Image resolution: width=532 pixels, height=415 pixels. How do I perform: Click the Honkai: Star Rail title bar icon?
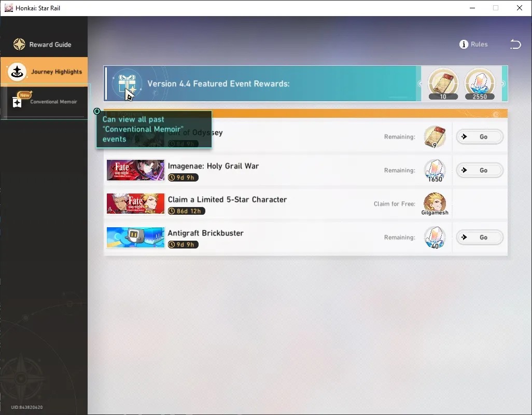pos(8,8)
